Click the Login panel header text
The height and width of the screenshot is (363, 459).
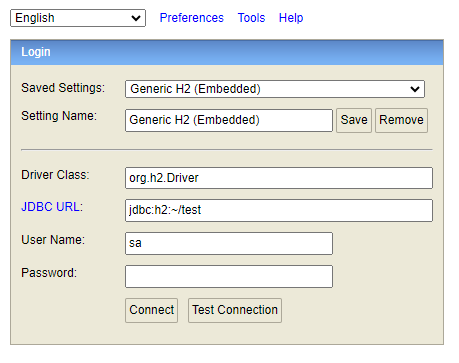[x=36, y=52]
